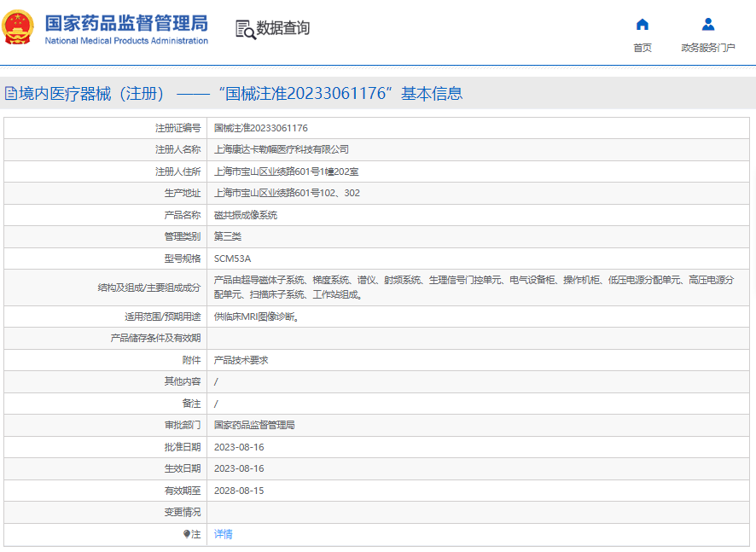This screenshot has height=552, width=756.
Task: Click the 生产地址 label cell
Action: click(106, 193)
